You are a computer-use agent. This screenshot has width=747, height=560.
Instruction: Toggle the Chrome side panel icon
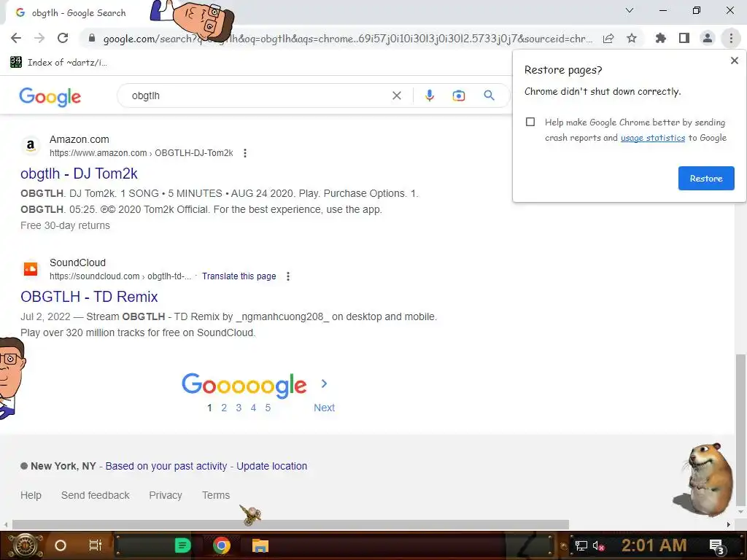[684, 38]
